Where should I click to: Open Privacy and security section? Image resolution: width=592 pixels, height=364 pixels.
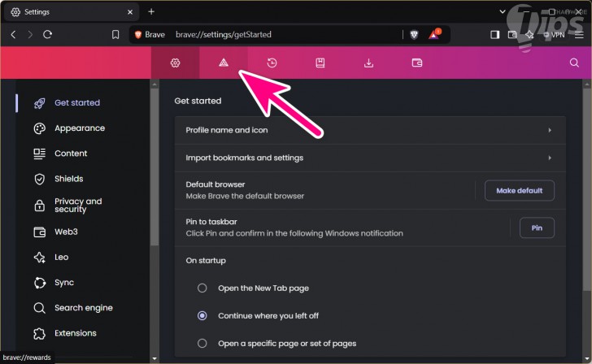point(78,206)
